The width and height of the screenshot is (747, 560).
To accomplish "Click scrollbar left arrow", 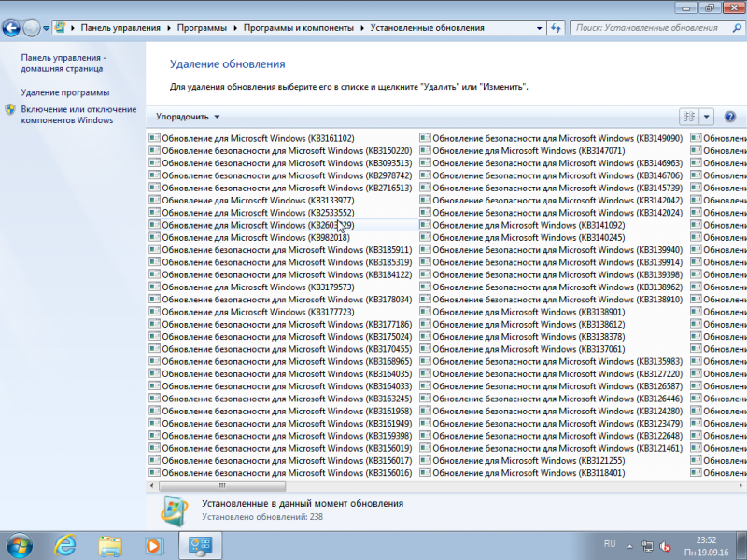I will coord(152,485).
